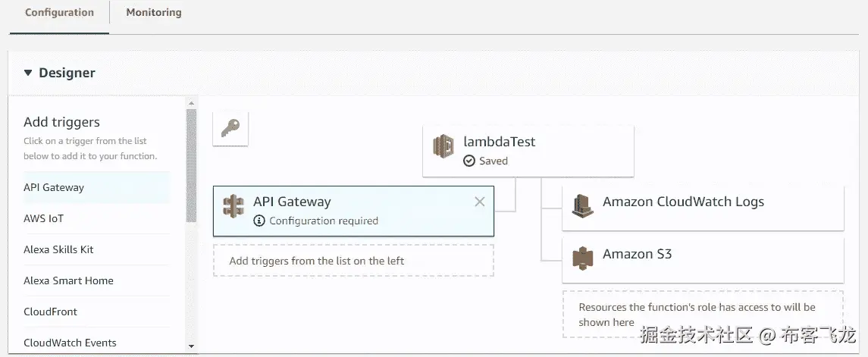Click the Saved checkmark status icon
This screenshot has height=357, width=868.
coord(469,161)
